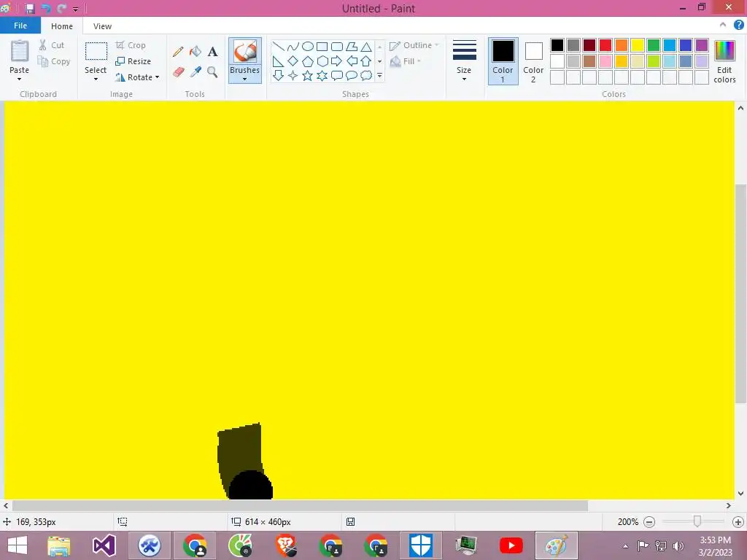The height and width of the screenshot is (560, 747).
Task: Select the Text tool
Action: coord(212,52)
